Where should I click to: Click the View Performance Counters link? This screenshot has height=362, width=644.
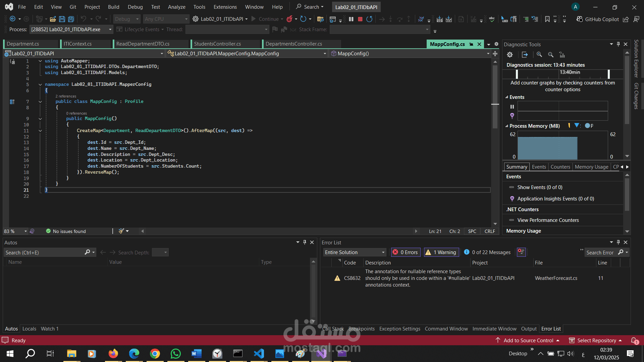[x=548, y=220]
